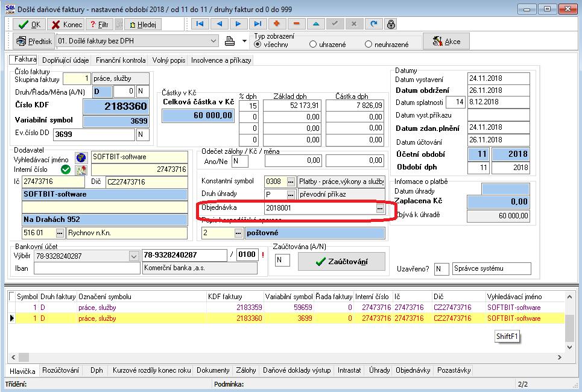Click horizontal scrollbar right arrow in grid
Viewport: 582px width, 392px height.
coord(559,357)
